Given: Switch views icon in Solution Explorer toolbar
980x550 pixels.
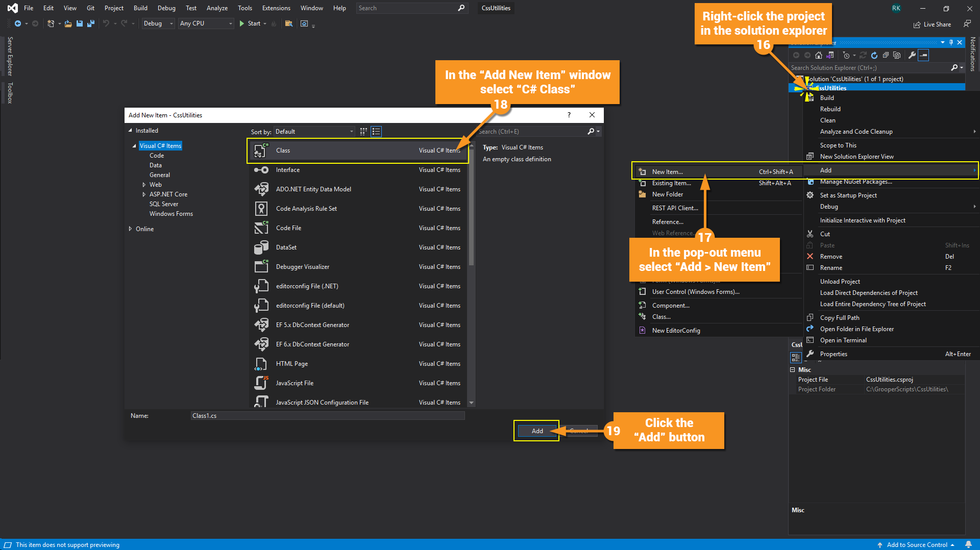Looking at the screenshot, I should click(x=830, y=55).
